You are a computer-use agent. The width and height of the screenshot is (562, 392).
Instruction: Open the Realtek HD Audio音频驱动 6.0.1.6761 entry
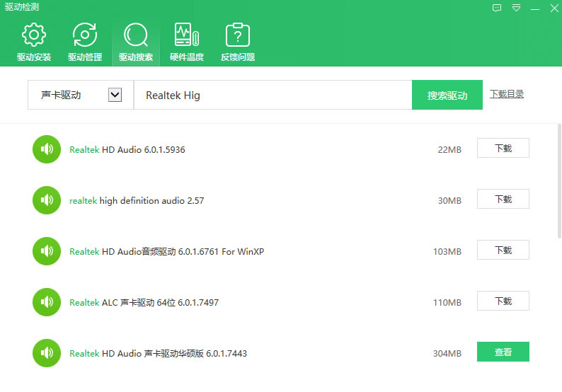pyautogui.click(x=166, y=252)
